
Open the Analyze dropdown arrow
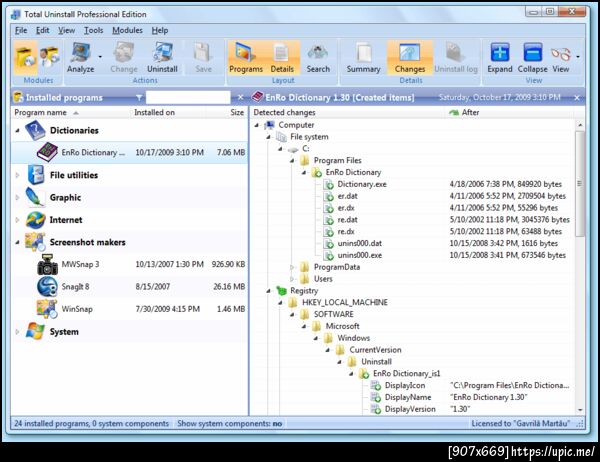[x=100, y=57]
